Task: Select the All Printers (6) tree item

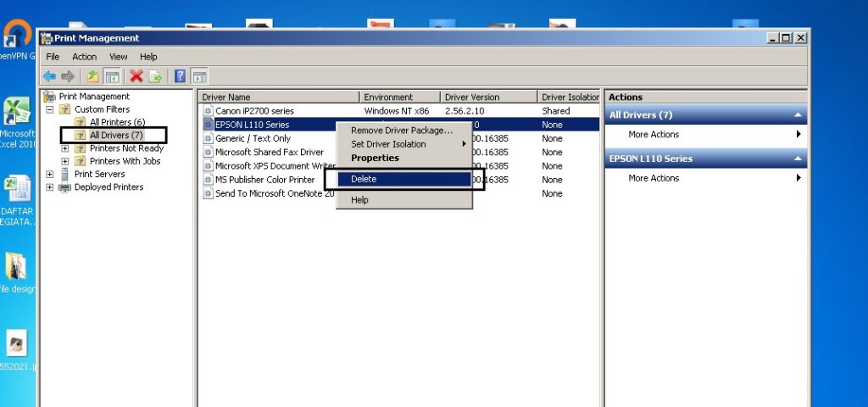Action: (117, 122)
